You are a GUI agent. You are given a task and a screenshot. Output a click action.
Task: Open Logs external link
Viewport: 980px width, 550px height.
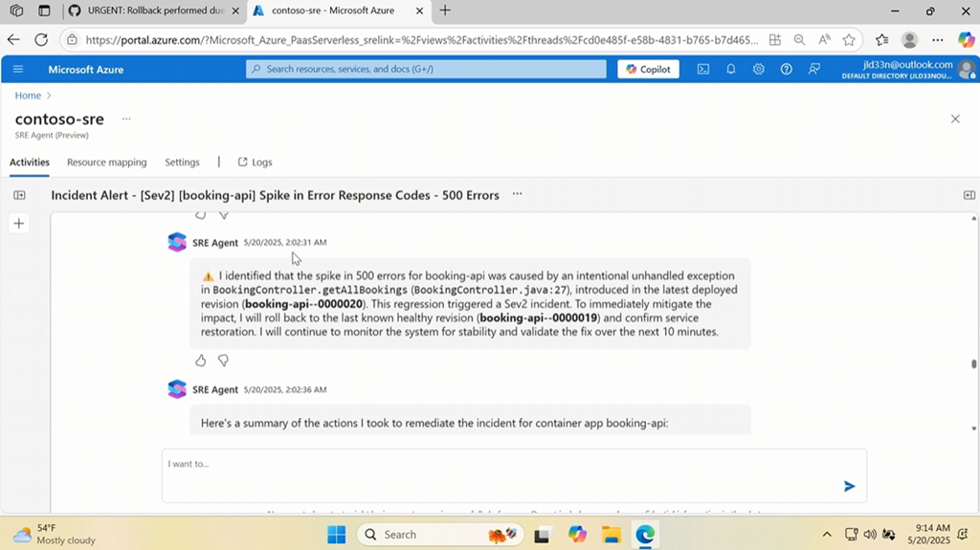(x=255, y=162)
